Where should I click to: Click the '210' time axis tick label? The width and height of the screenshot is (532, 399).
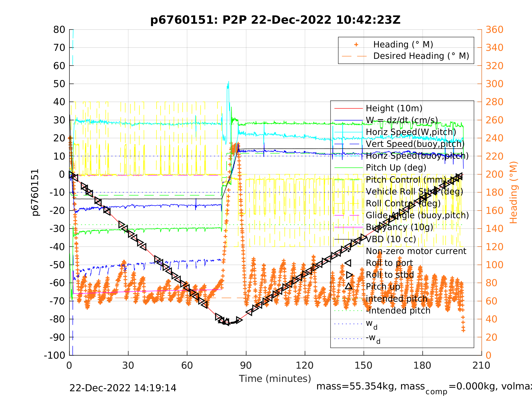(481, 365)
